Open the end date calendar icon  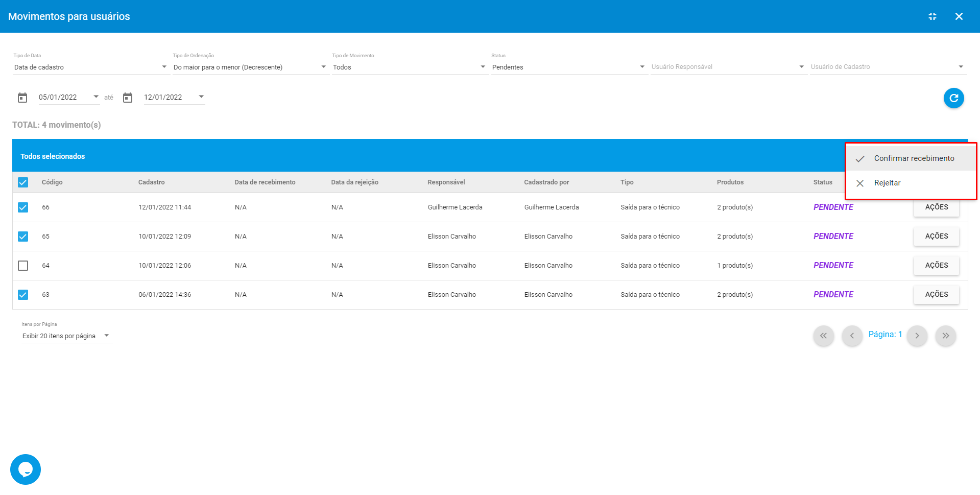(128, 98)
